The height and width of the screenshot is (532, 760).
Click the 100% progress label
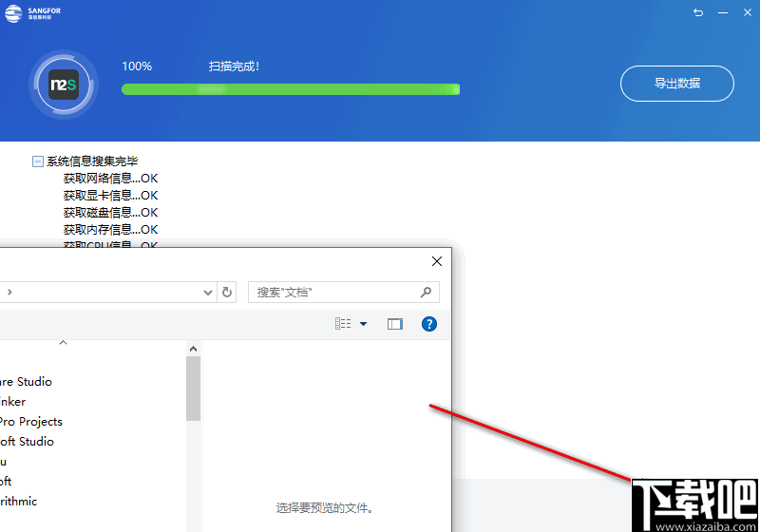tap(137, 66)
